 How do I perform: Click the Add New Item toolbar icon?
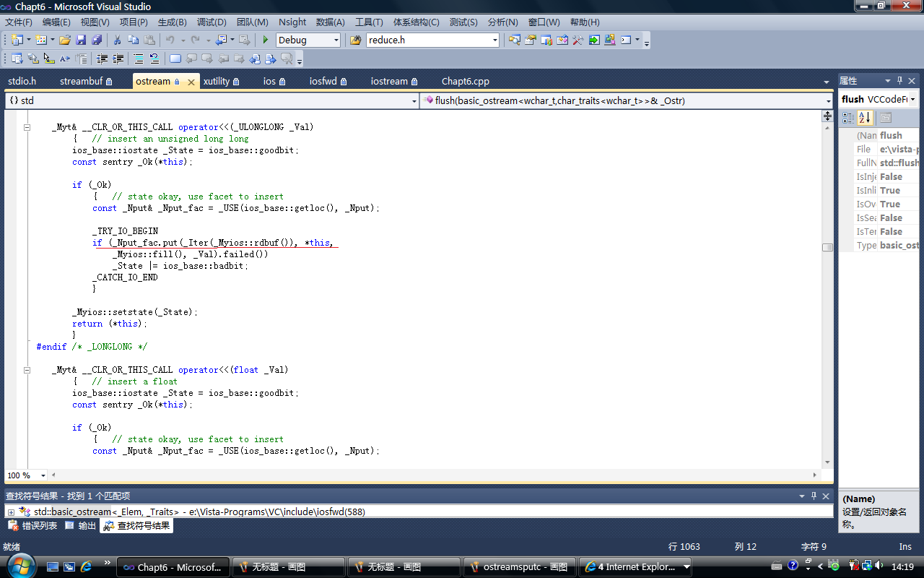pos(41,40)
